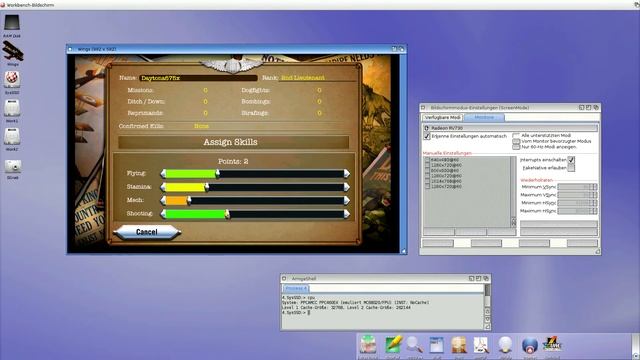This screenshot has width=640, height=360.
Task: Click the Stamina skill bar
Action: tap(255, 187)
